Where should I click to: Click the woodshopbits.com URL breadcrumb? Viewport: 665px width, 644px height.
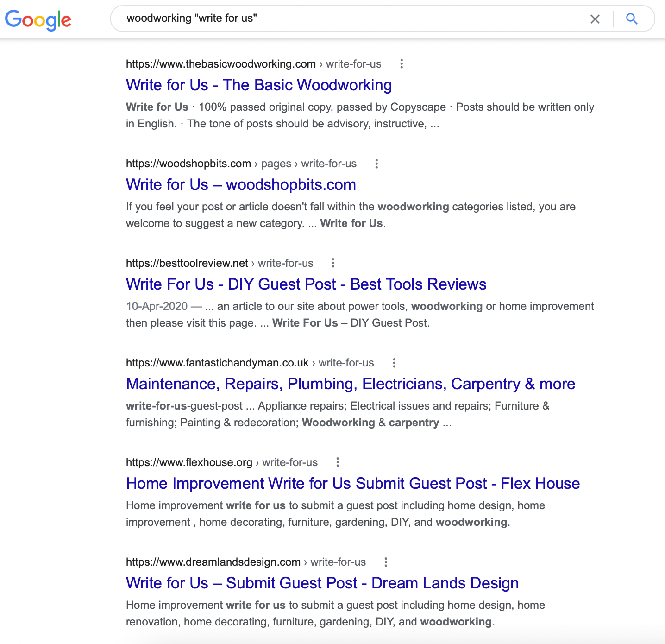point(241,164)
